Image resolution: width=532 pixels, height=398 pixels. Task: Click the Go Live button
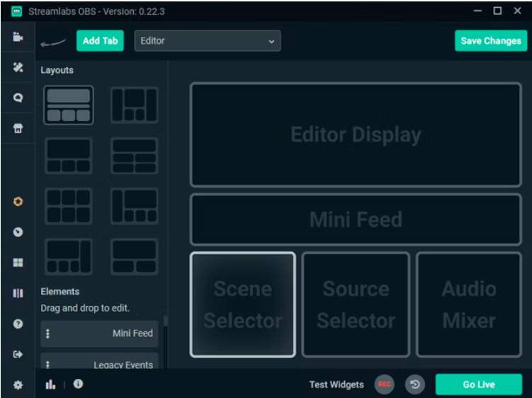pyautogui.click(x=479, y=385)
